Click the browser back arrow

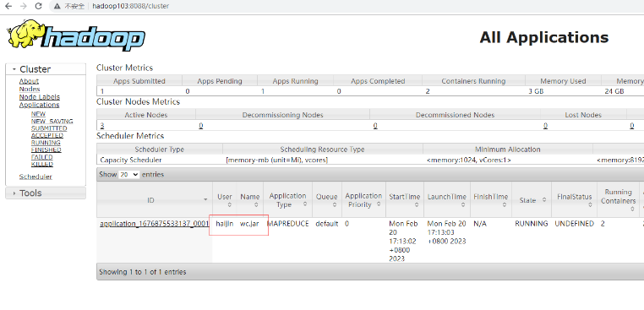point(8,6)
